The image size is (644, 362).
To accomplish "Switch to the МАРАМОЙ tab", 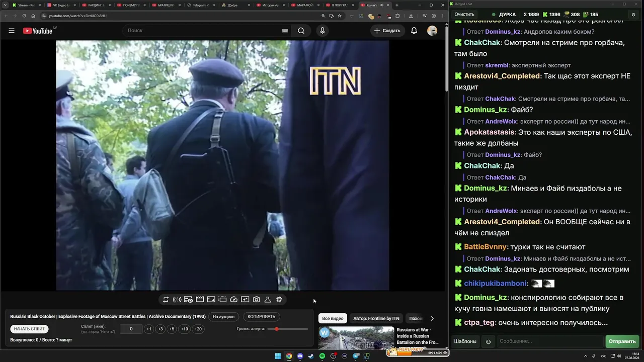I will pos(305,5).
